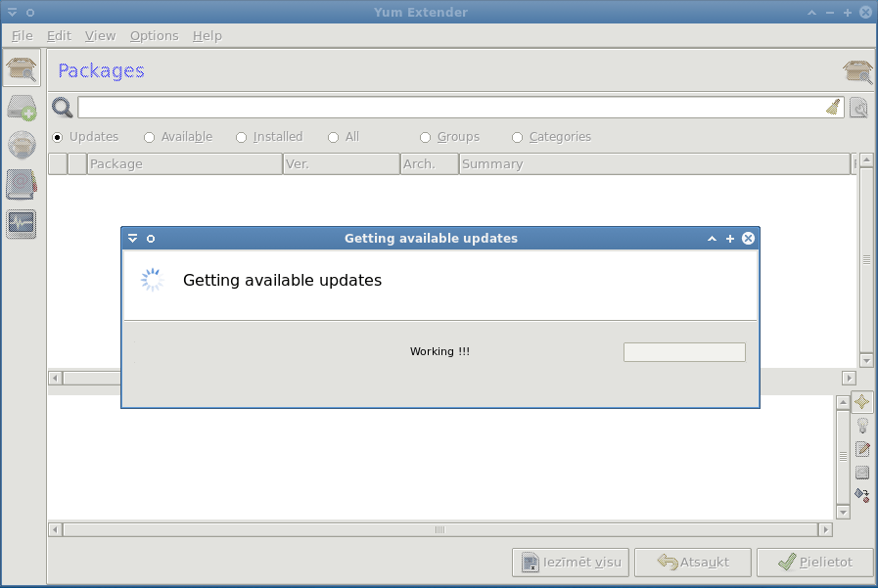The image size is (878, 588).
Task: Clear the search field with the broom icon
Action: point(833,107)
